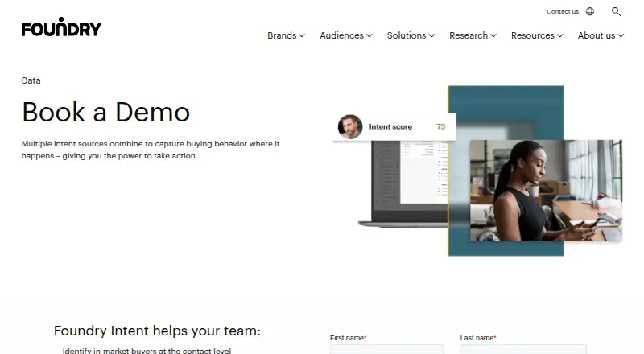The height and width of the screenshot is (354, 644).
Task: Expand the chevron next to Research
Action: [x=493, y=35]
